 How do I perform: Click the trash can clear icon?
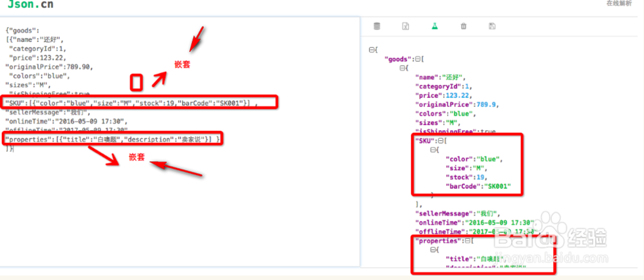[463, 26]
